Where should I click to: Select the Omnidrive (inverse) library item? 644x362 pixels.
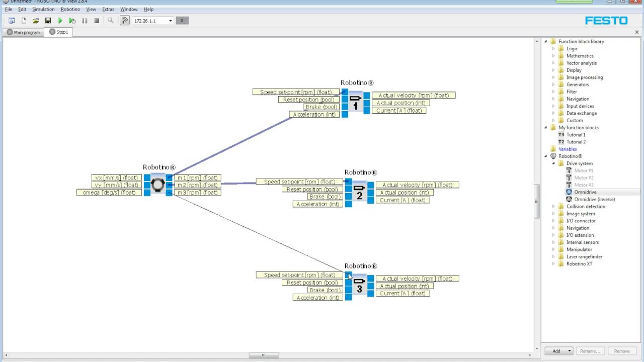click(x=594, y=199)
